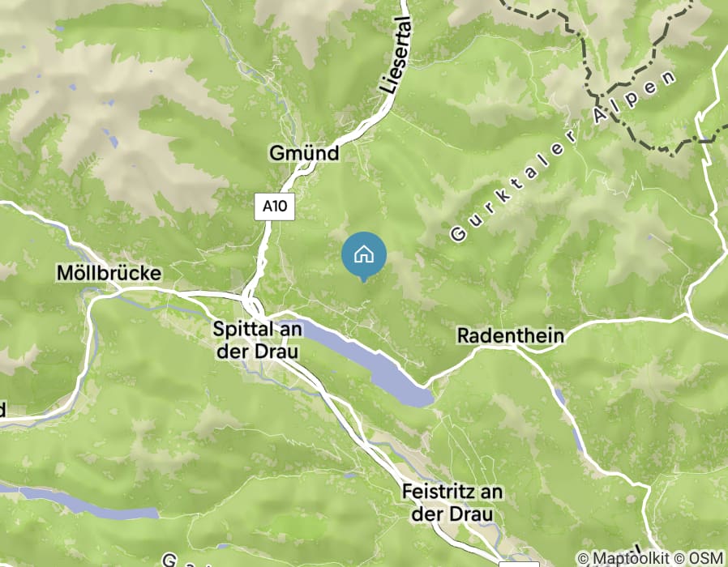Select the Feistritz an der Drau label
728x567 pixels.
pyautogui.click(x=452, y=502)
